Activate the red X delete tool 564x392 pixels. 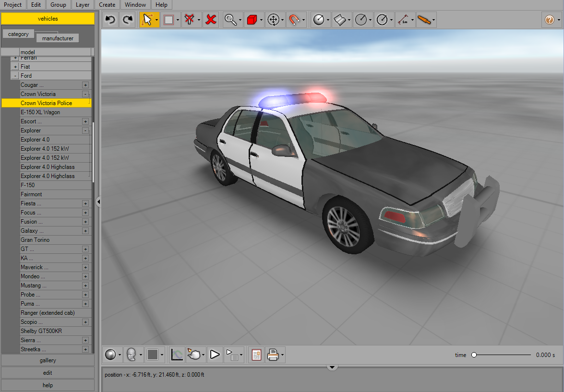click(x=211, y=20)
